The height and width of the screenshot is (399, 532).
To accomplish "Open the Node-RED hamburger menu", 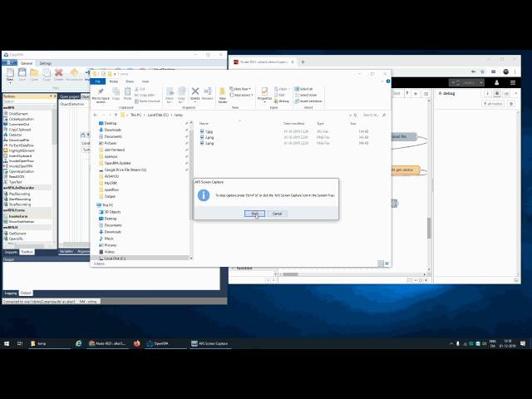I will [x=513, y=82].
